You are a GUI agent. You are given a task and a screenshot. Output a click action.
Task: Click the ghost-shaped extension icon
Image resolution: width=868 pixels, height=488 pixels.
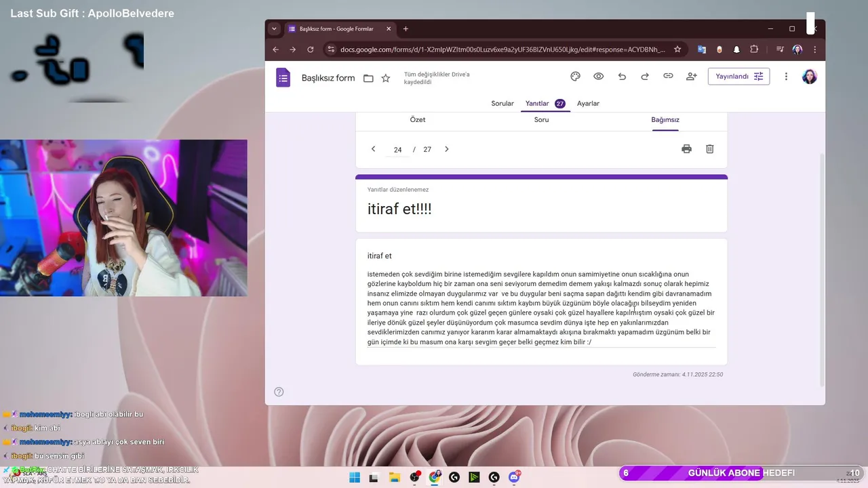point(737,49)
